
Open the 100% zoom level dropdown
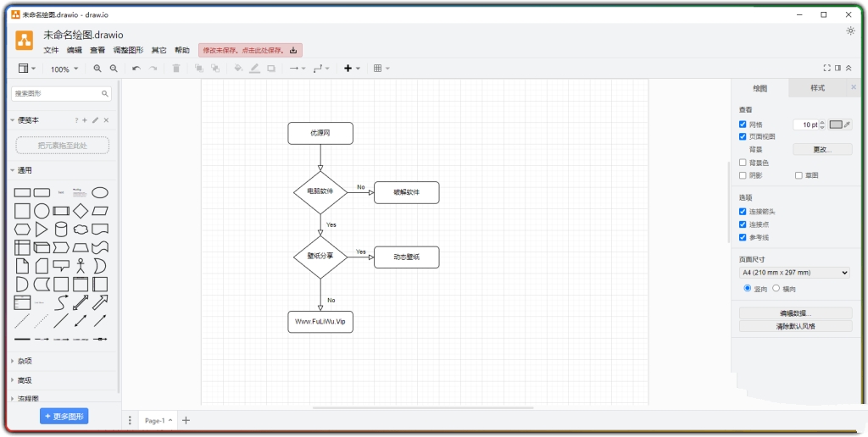(x=64, y=69)
